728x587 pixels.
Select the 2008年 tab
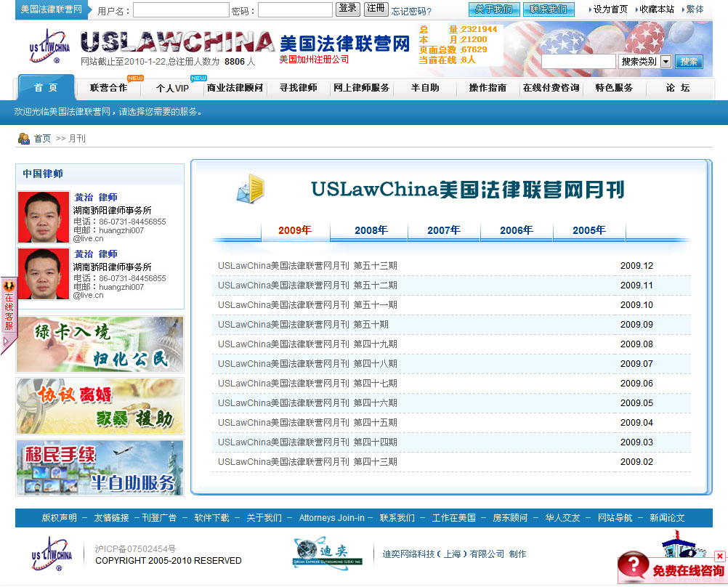(371, 230)
